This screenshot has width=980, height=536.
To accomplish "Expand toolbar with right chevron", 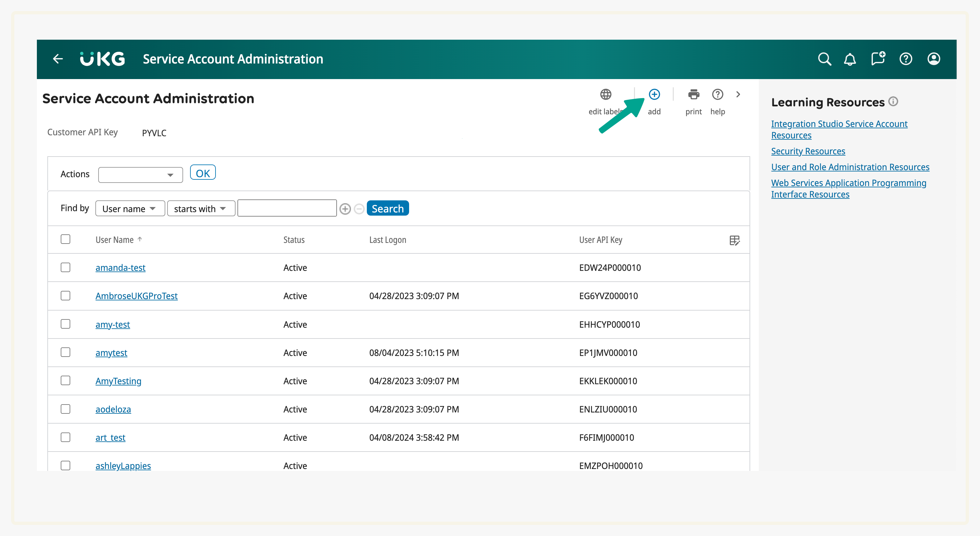I will [x=738, y=94].
